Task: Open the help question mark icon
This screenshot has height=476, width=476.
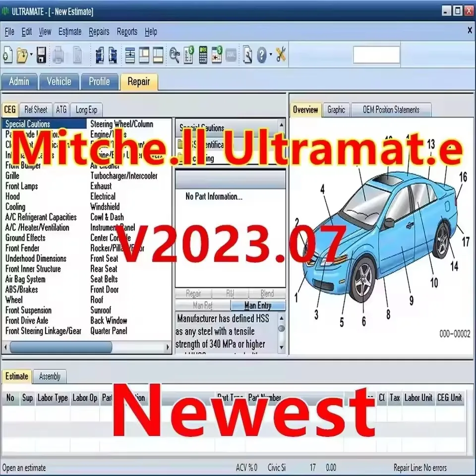Action: pyautogui.click(x=261, y=55)
